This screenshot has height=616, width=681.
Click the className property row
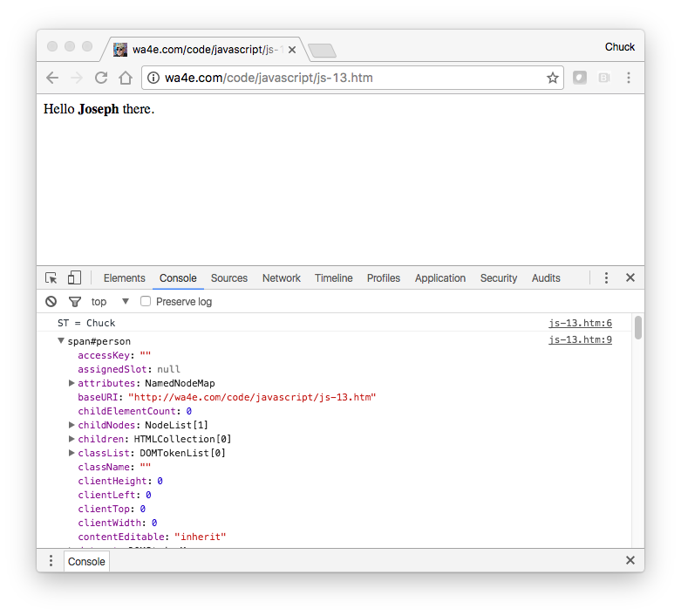click(x=114, y=467)
